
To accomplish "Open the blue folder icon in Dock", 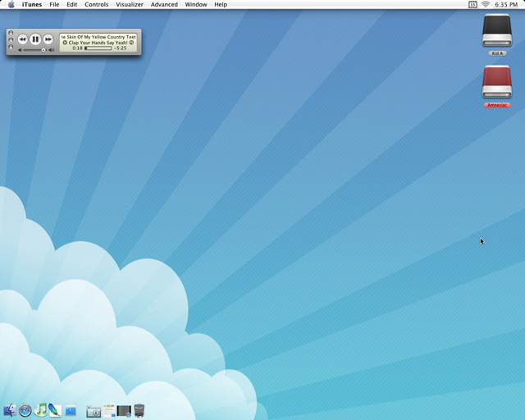I will click(x=71, y=411).
